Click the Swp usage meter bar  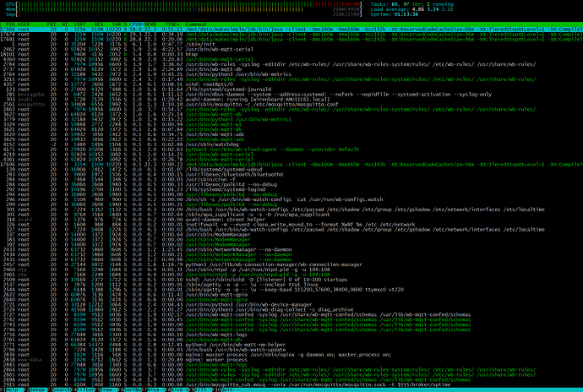[183, 14]
